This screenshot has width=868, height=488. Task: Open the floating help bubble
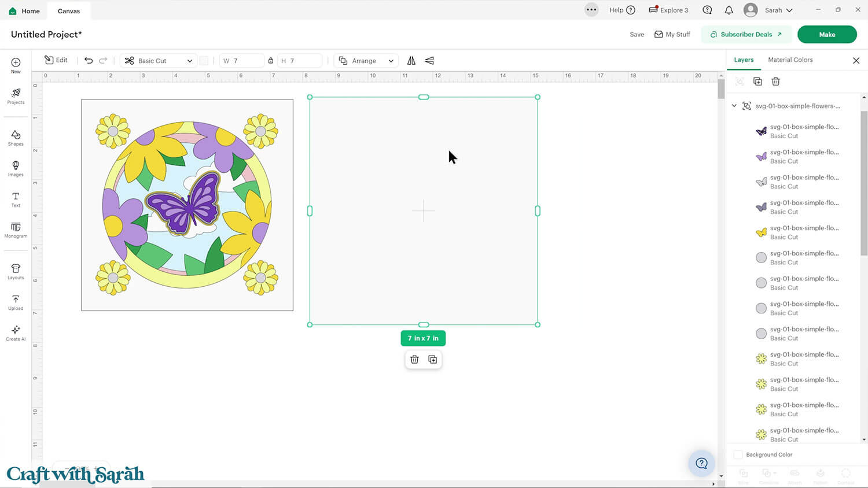(702, 463)
